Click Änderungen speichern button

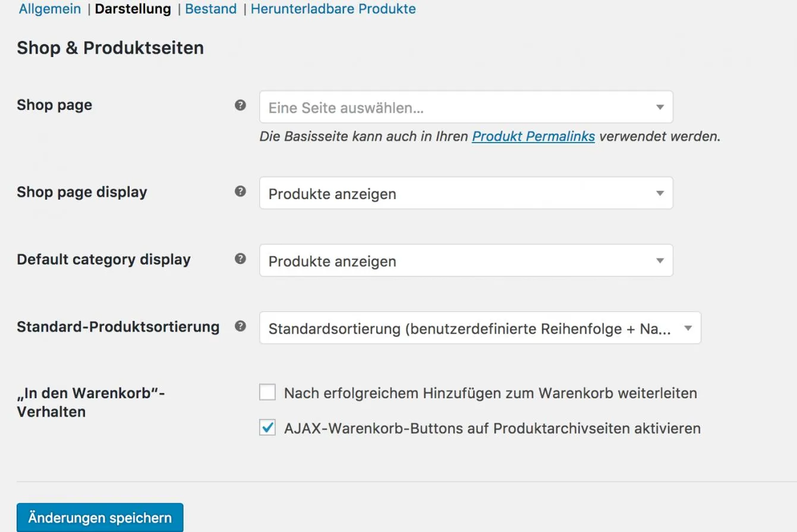[100, 518]
